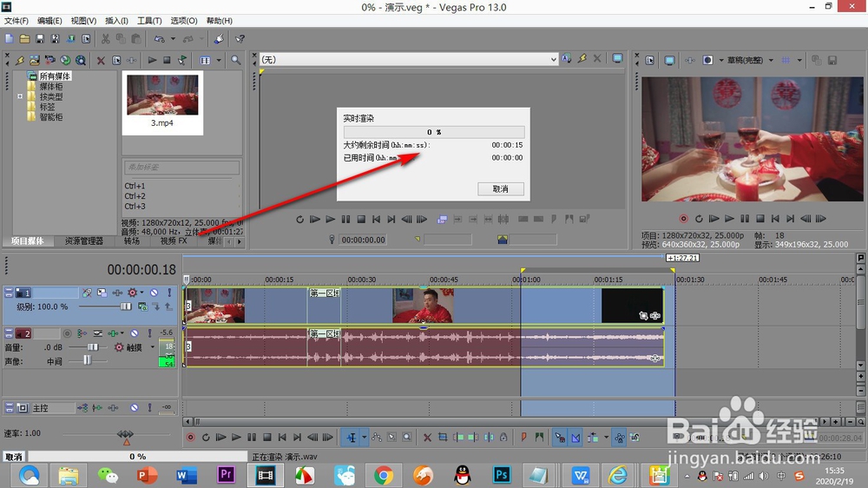Open the trimmer media history dropdown

pyautogui.click(x=554, y=59)
